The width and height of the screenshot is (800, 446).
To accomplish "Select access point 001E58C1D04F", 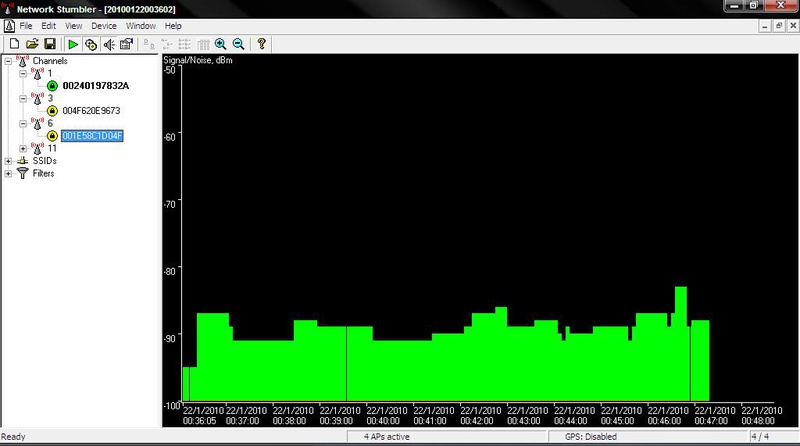I will coord(92,136).
